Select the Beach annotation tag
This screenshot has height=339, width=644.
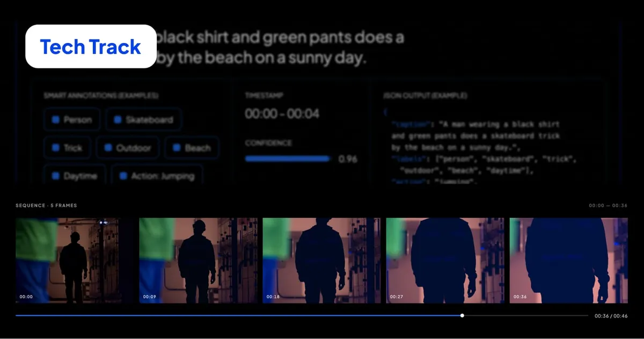pos(192,148)
